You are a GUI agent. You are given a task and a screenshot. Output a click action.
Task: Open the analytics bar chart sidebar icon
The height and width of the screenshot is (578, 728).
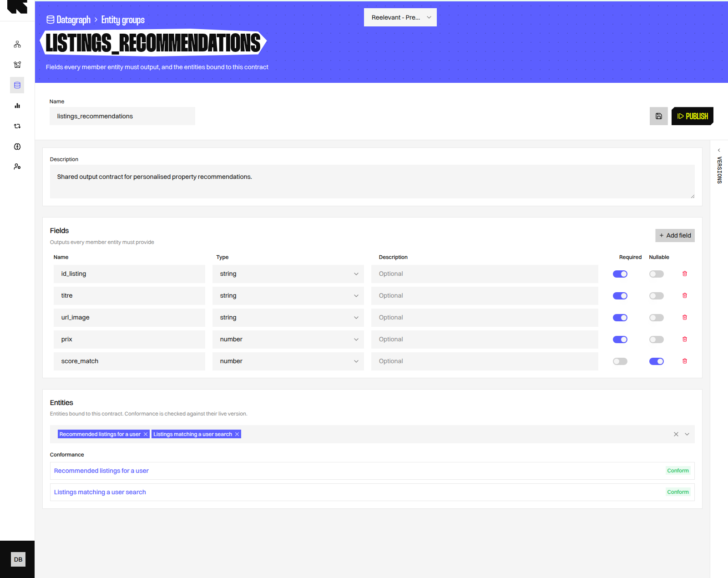click(x=17, y=106)
